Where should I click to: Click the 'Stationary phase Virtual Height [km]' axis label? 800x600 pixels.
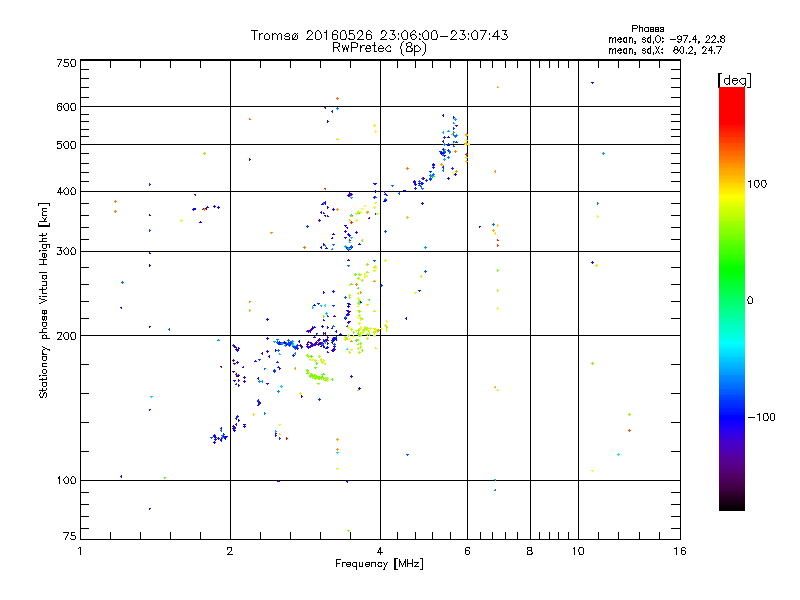pyautogui.click(x=43, y=300)
